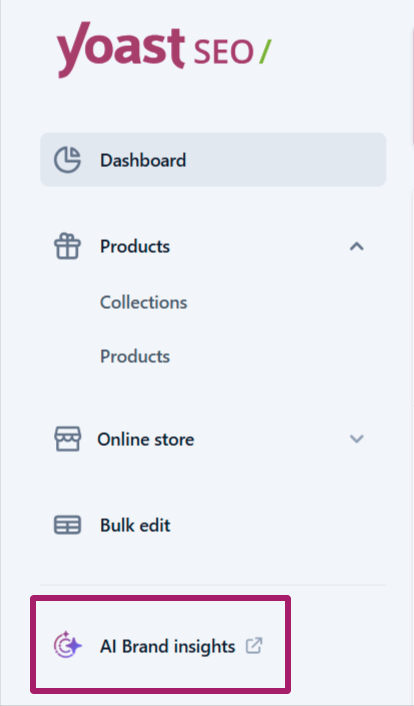This screenshot has width=414, height=706.
Task: Click the Bulk edit table icon
Action: click(x=68, y=525)
